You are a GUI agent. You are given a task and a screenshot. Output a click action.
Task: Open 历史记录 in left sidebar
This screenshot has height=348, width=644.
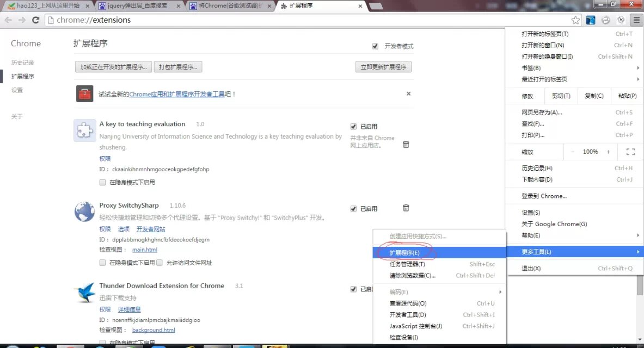[x=22, y=63]
